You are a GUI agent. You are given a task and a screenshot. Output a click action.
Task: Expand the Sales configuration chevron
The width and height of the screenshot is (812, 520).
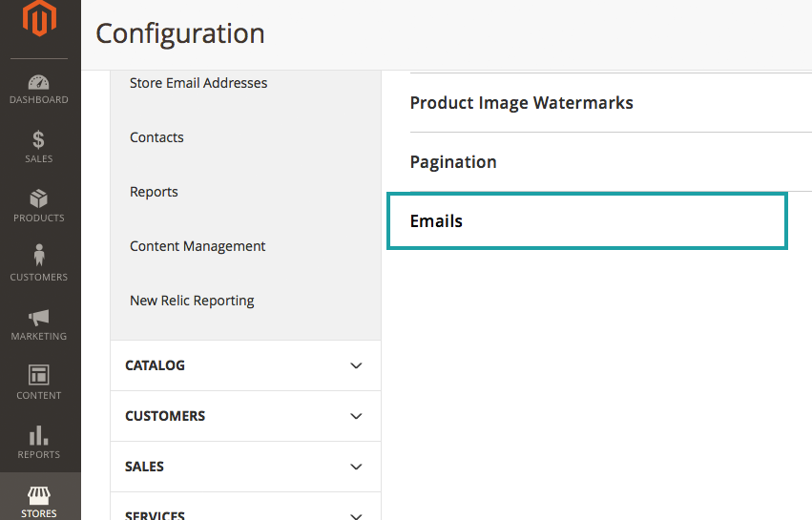click(356, 467)
